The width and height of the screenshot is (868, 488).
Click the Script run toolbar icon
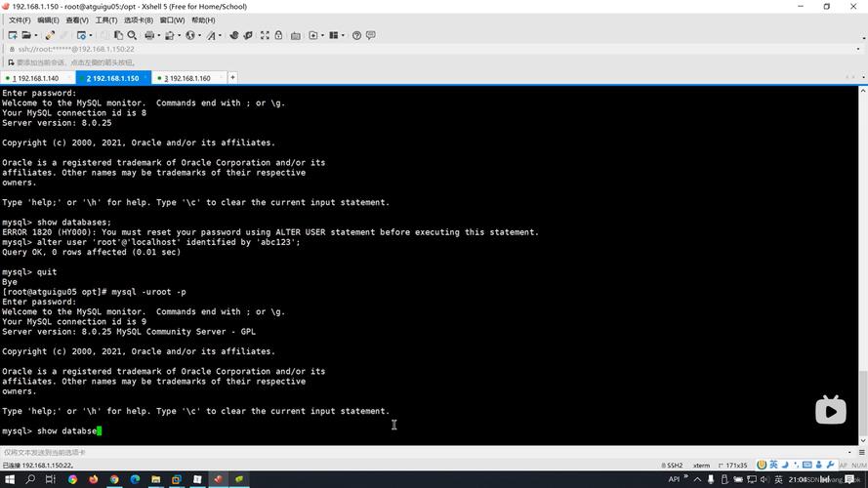click(313, 35)
